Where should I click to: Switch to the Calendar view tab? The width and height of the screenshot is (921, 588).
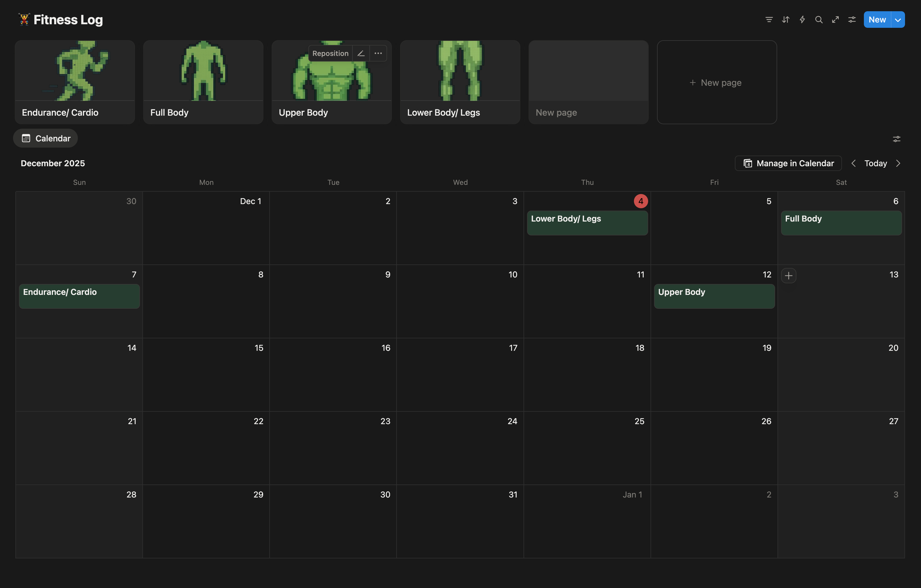[x=45, y=138]
